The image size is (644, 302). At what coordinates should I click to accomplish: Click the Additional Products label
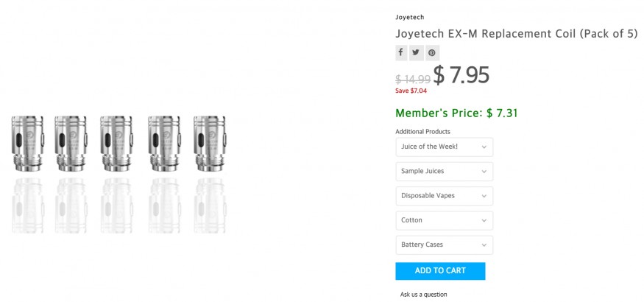coord(422,131)
